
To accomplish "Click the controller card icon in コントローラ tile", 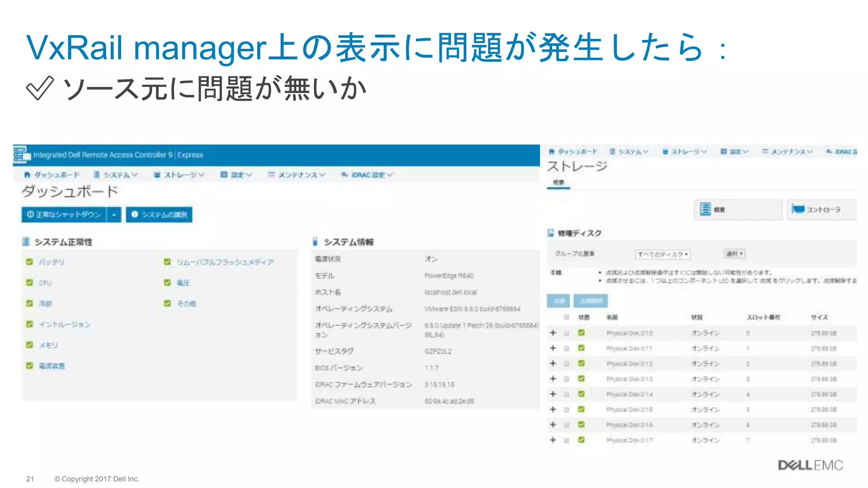I will 798,209.
